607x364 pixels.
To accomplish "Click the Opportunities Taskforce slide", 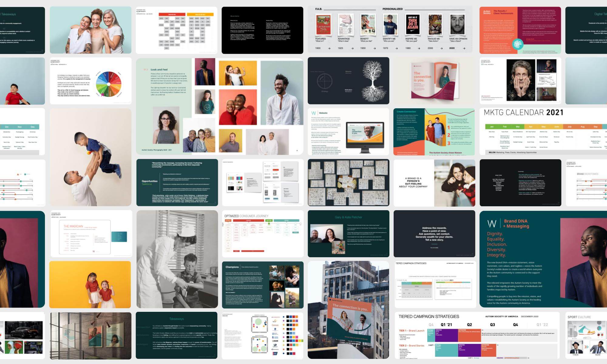I will pos(177,182).
